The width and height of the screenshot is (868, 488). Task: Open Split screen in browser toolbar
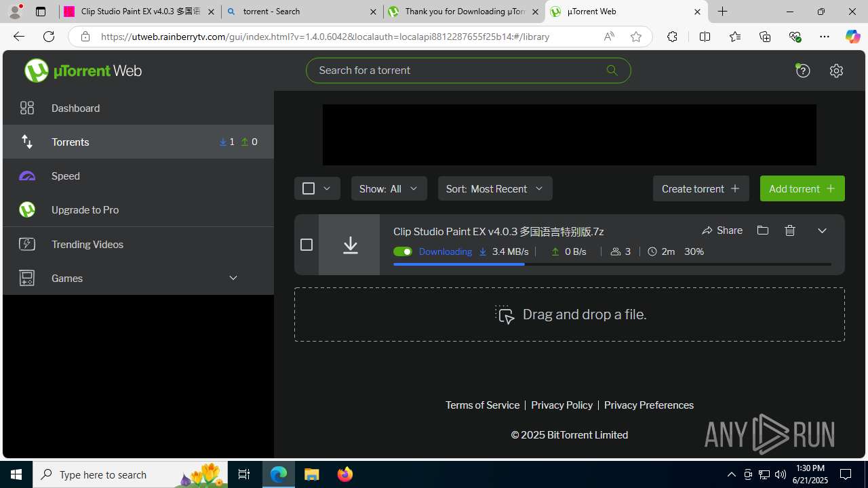click(705, 37)
